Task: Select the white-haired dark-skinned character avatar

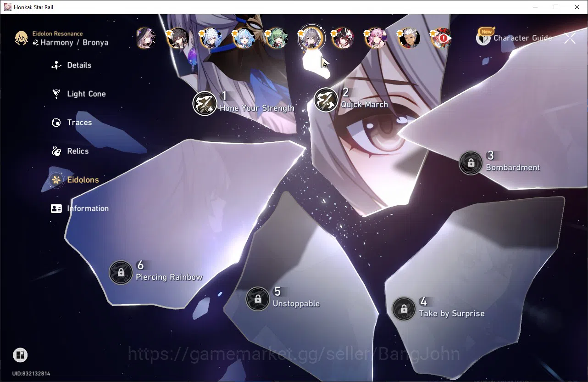Action: point(408,39)
